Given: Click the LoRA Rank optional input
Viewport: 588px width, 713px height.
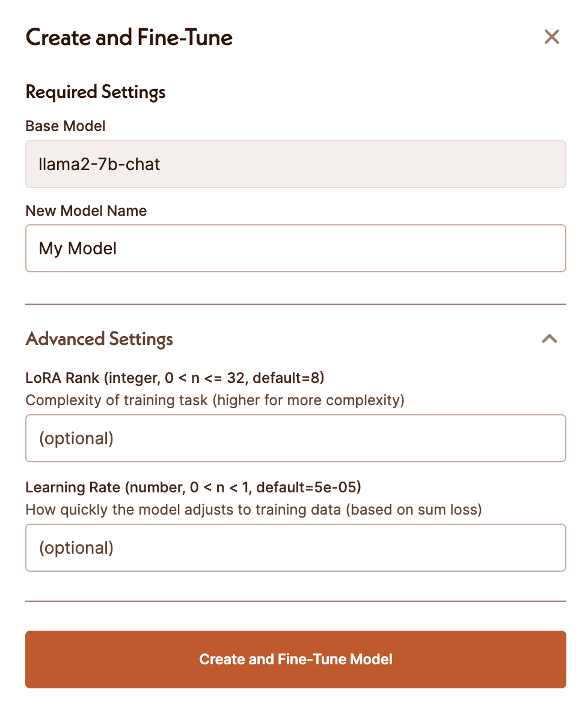Looking at the screenshot, I should (x=295, y=438).
